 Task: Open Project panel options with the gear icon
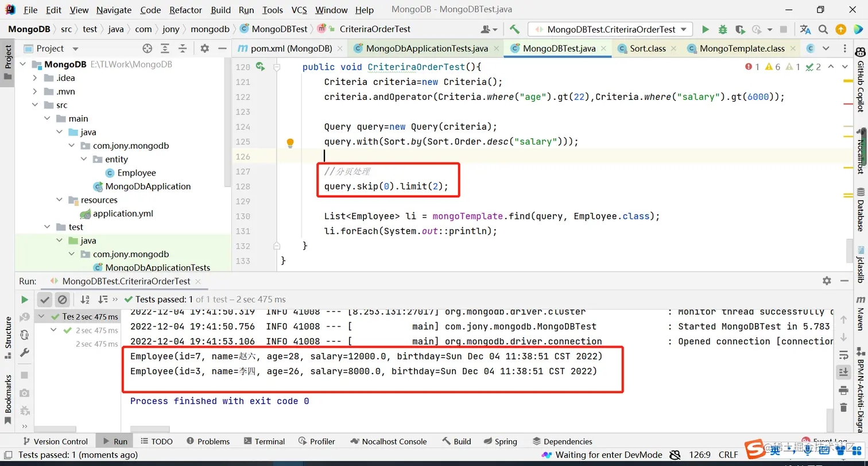point(205,48)
